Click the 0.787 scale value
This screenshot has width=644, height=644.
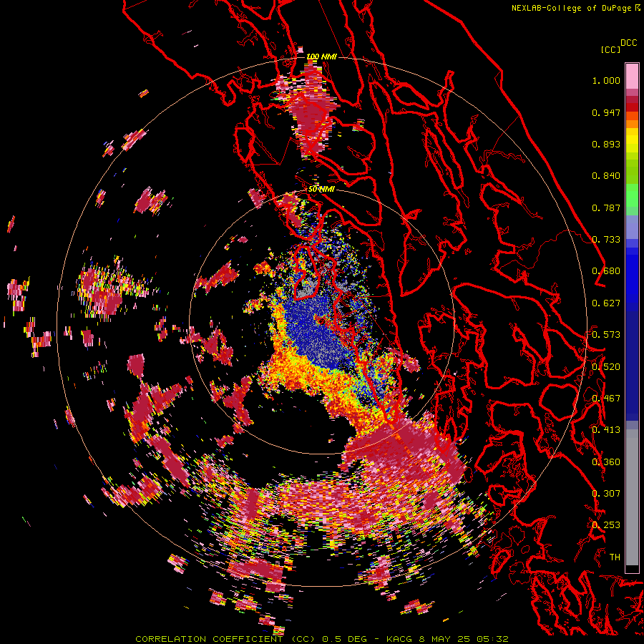pyautogui.click(x=606, y=208)
